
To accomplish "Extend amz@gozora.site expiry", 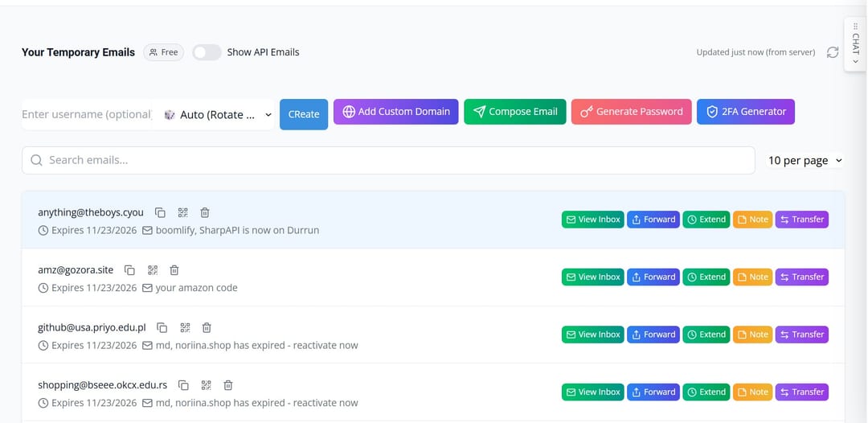I will 706,277.
